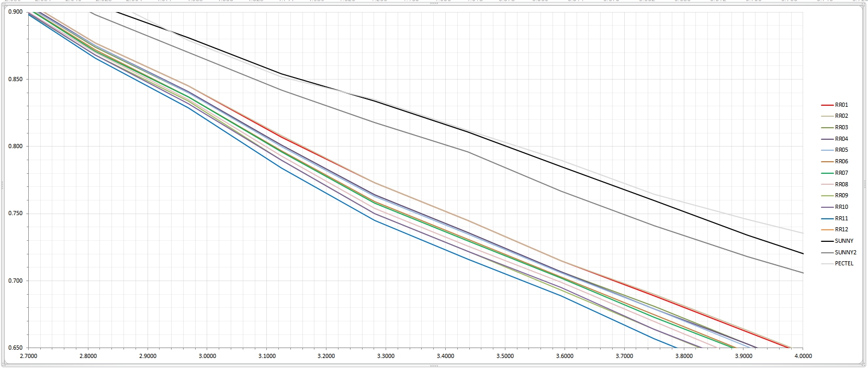The height and width of the screenshot is (369, 868).
Task: Click the 0.900 vertical axis label
Action: click(x=16, y=12)
